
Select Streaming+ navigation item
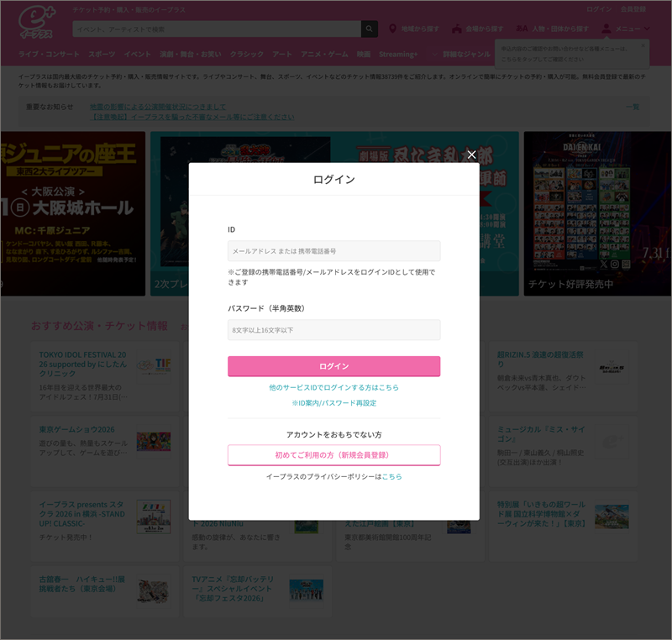click(x=398, y=54)
